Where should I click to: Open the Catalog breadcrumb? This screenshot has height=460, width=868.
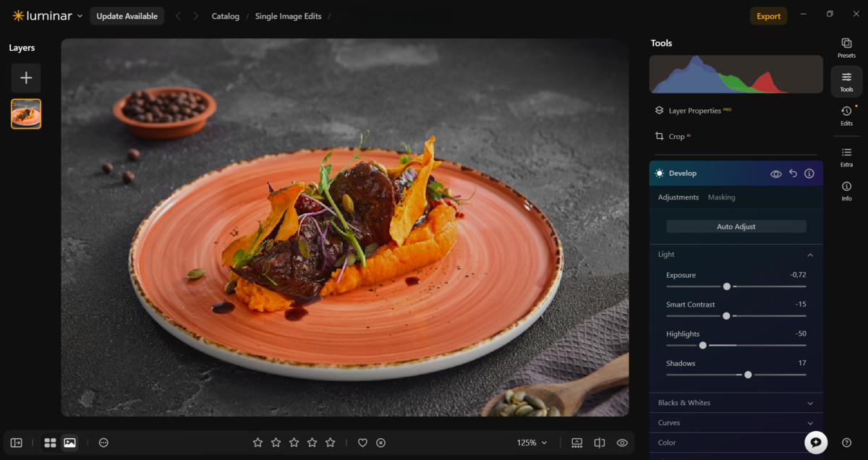(226, 16)
